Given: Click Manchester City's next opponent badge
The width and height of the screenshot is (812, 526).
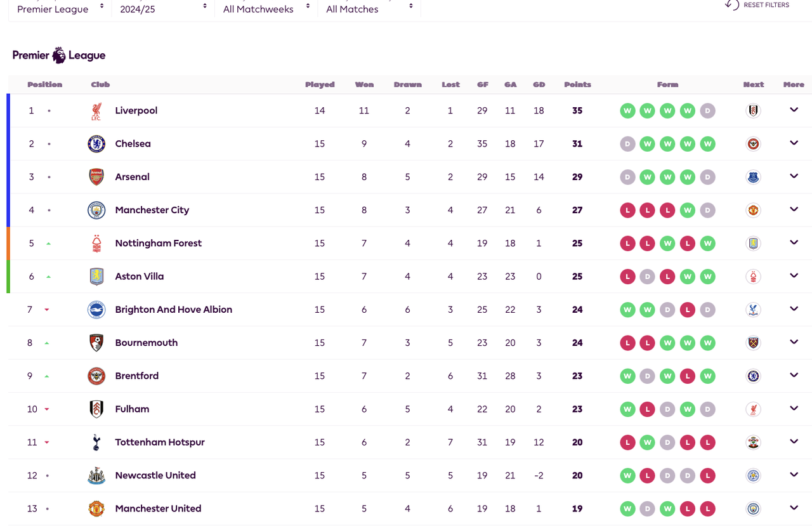Looking at the screenshot, I should coord(753,210).
